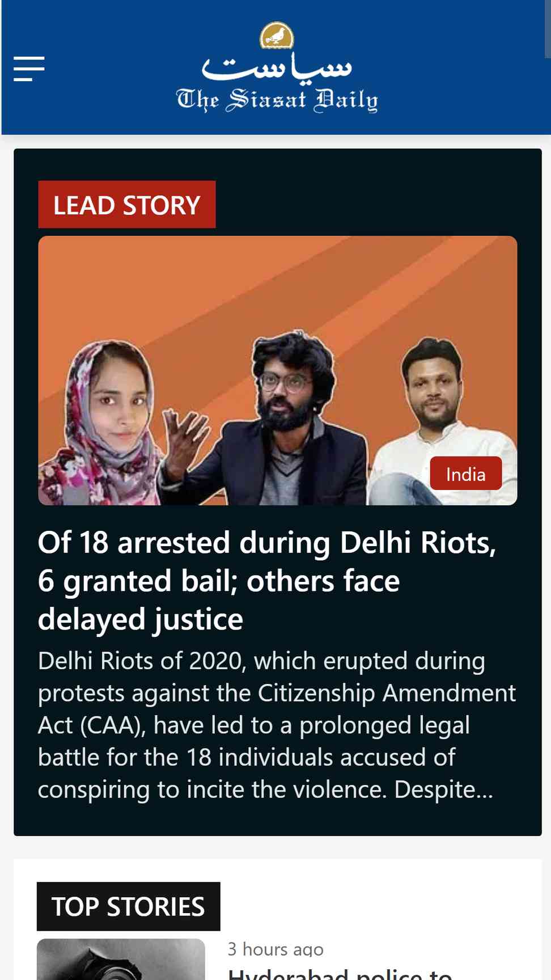Click "The Siasat Daily" masthead text
Image resolution: width=551 pixels, height=980 pixels.
pos(277,100)
